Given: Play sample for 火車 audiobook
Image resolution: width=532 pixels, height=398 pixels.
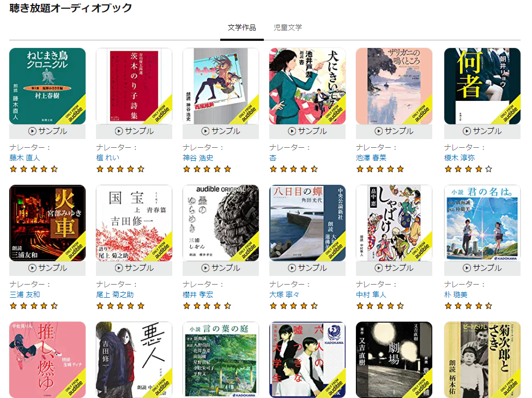Looking at the screenshot, I should click(47, 268).
